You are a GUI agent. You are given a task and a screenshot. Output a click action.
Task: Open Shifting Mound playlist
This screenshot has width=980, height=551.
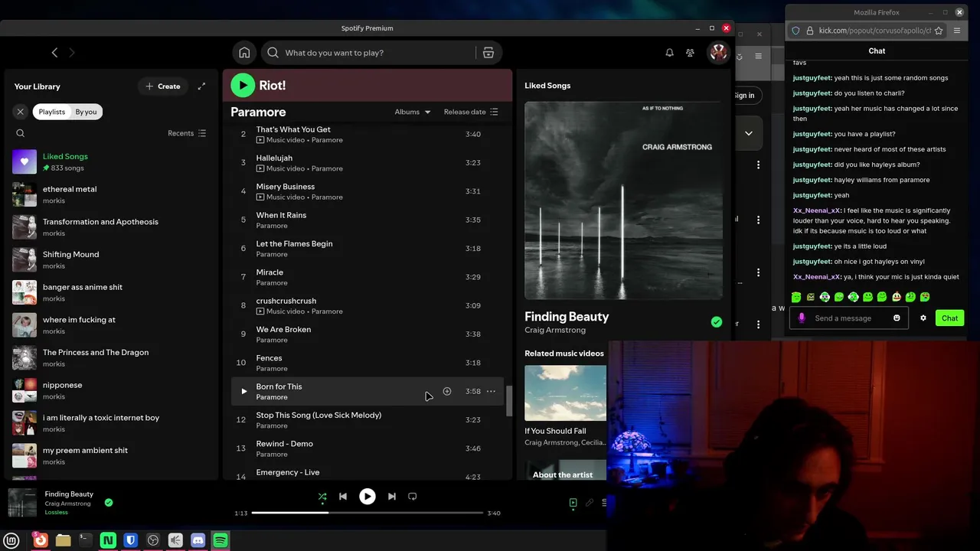(x=112, y=260)
